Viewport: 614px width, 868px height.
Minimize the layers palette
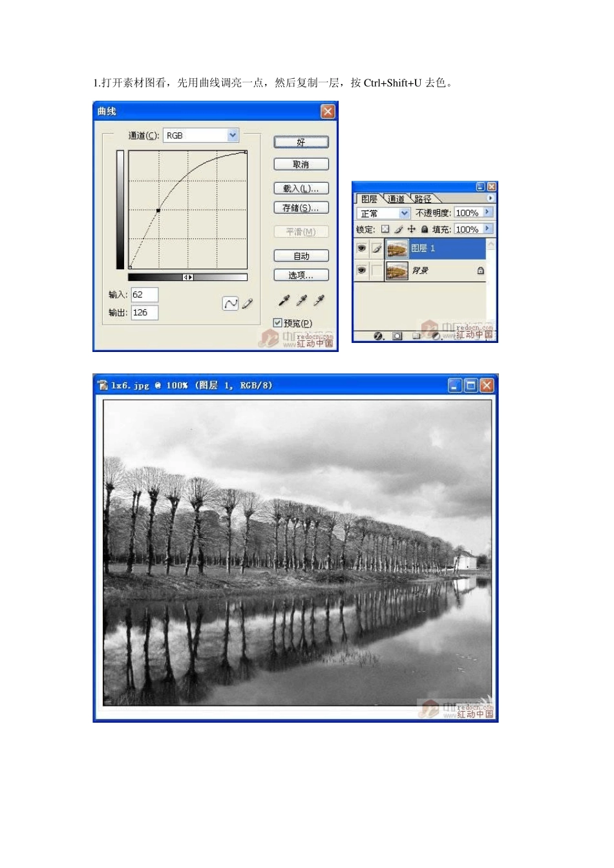coord(480,187)
